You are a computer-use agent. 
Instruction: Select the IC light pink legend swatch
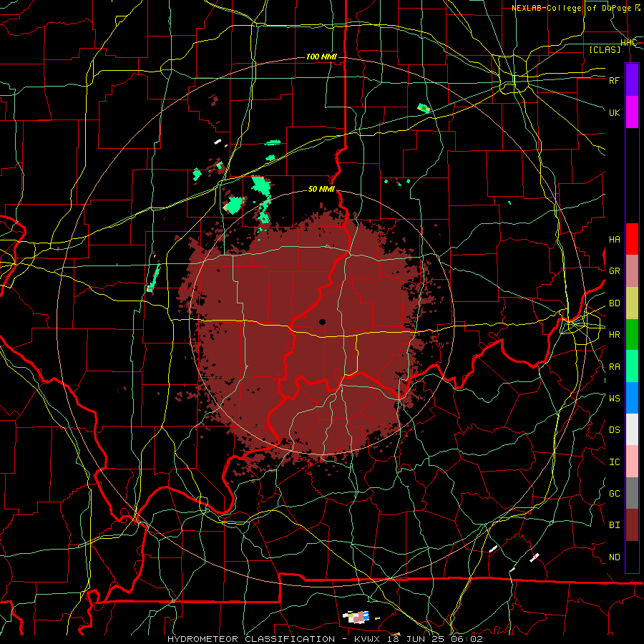tap(632, 462)
